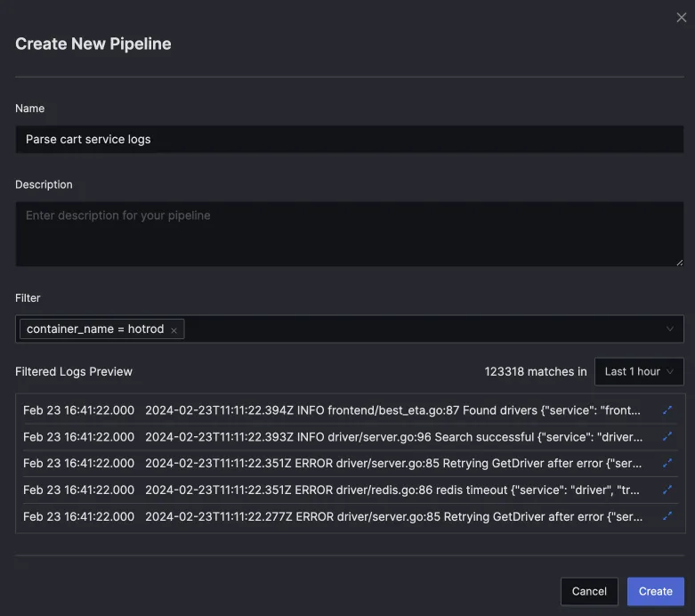695x616 pixels.
Task: Expand the redis timeout log row
Action: [667, 490]
